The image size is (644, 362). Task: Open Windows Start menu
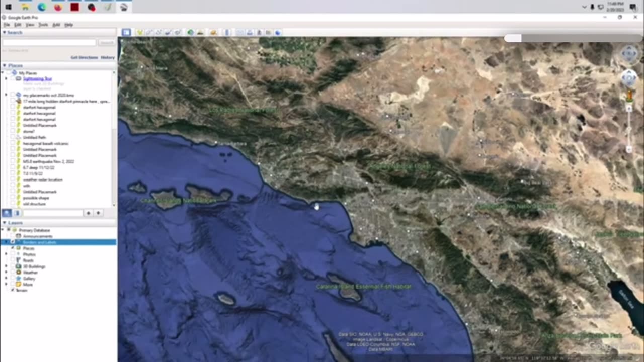pos(8,7)
